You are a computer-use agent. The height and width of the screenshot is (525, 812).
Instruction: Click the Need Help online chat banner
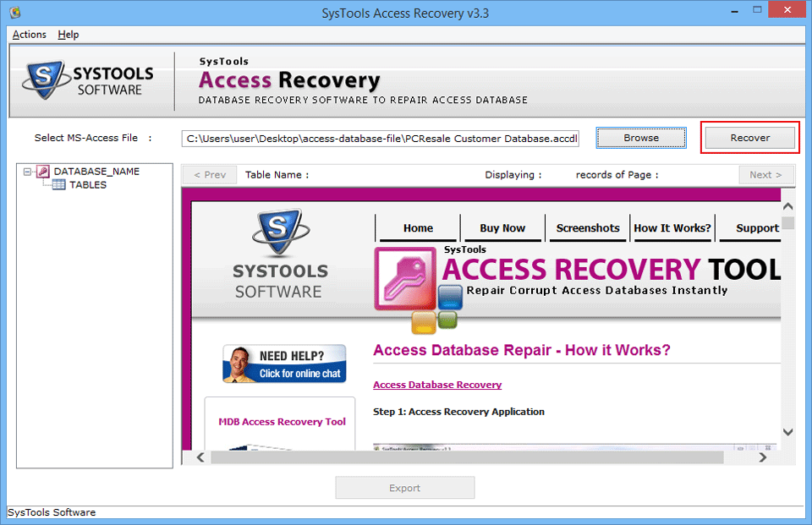(284, 364)
